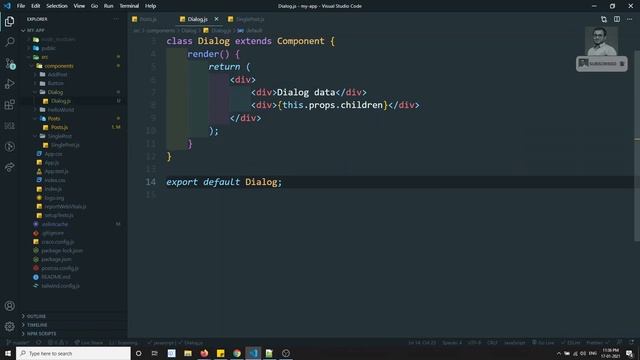The width and height of the screenshot is (640, 360).
Task: Open the Extensions view icon
Action: click(9, 104)
